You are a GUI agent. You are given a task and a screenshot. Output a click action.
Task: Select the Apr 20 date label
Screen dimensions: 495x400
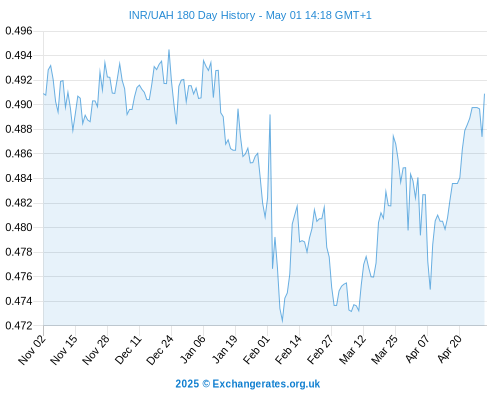coord(449,349)
